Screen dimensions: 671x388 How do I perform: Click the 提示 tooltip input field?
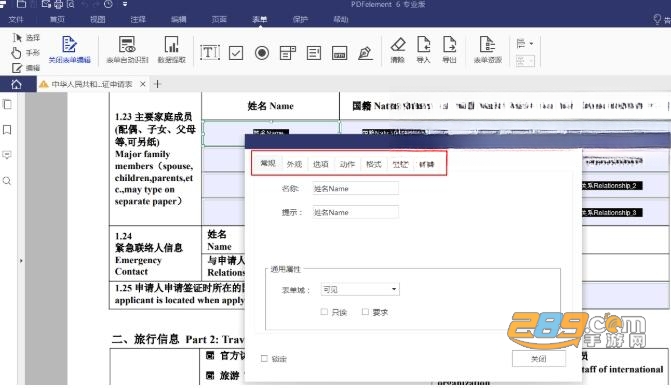pyautogui.click(x=356, y=212)
